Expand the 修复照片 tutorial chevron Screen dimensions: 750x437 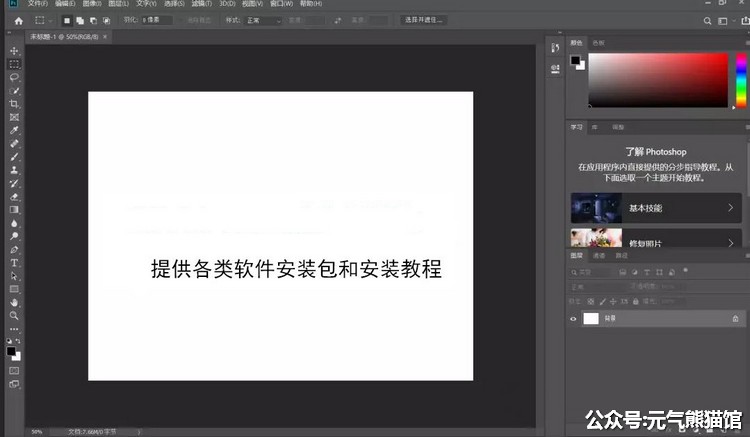(731, 241)
